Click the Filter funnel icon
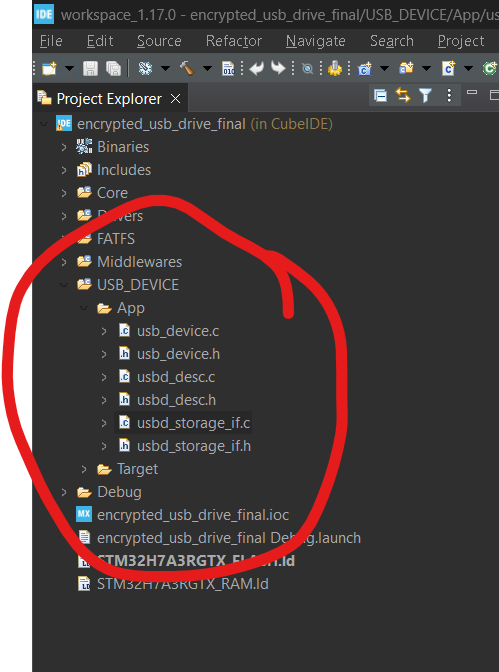 425,95
